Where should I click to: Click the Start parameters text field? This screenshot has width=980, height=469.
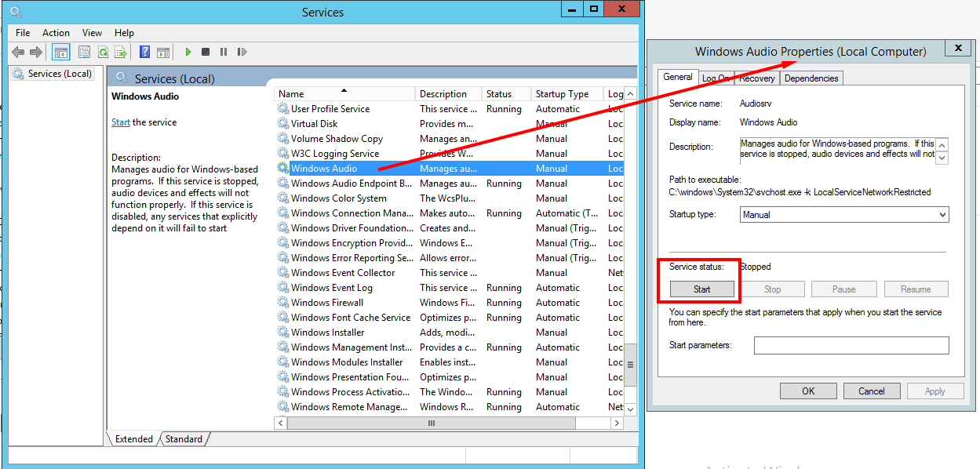coord(851,346)
